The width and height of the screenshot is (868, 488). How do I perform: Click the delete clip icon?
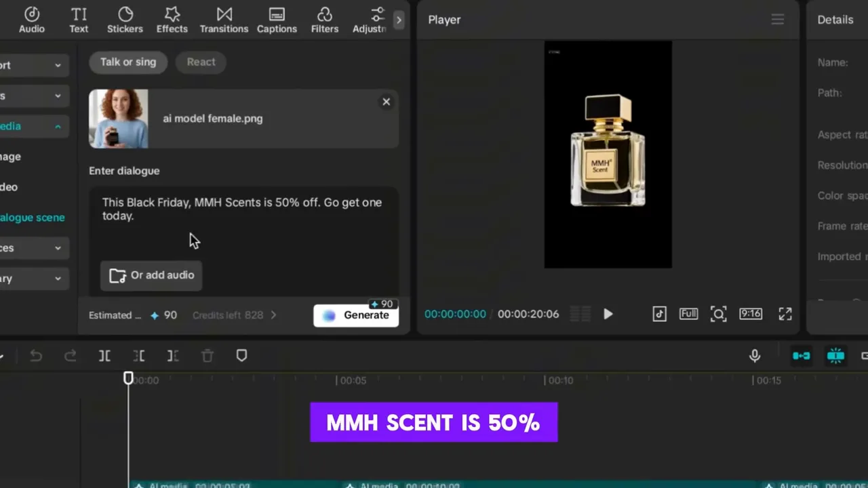coord(207,355)
